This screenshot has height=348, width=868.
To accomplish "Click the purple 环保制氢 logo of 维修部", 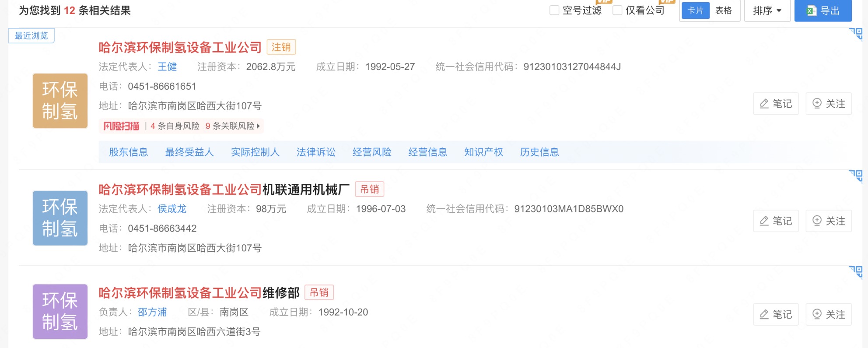I will (60, 312).
